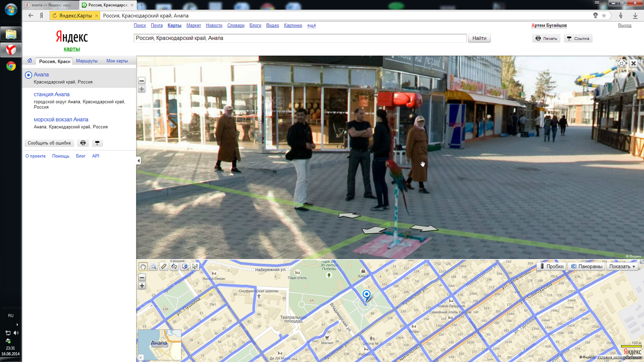Expand the ещё services menu

pos(312,25)
